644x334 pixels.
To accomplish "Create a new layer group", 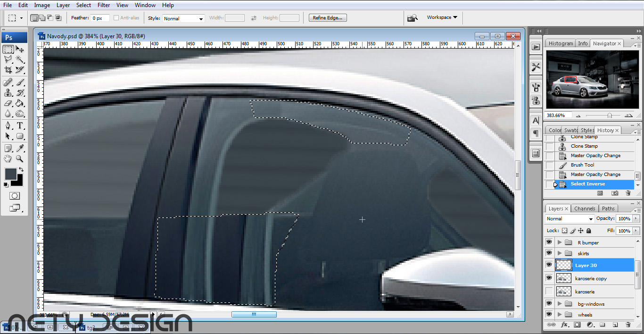I will (603, 325).
